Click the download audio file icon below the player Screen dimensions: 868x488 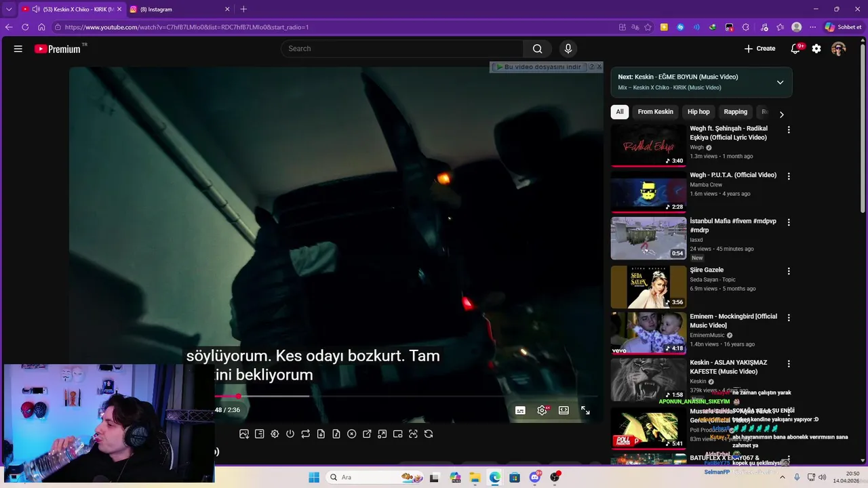pyautogui.click(x=336, y=434)
